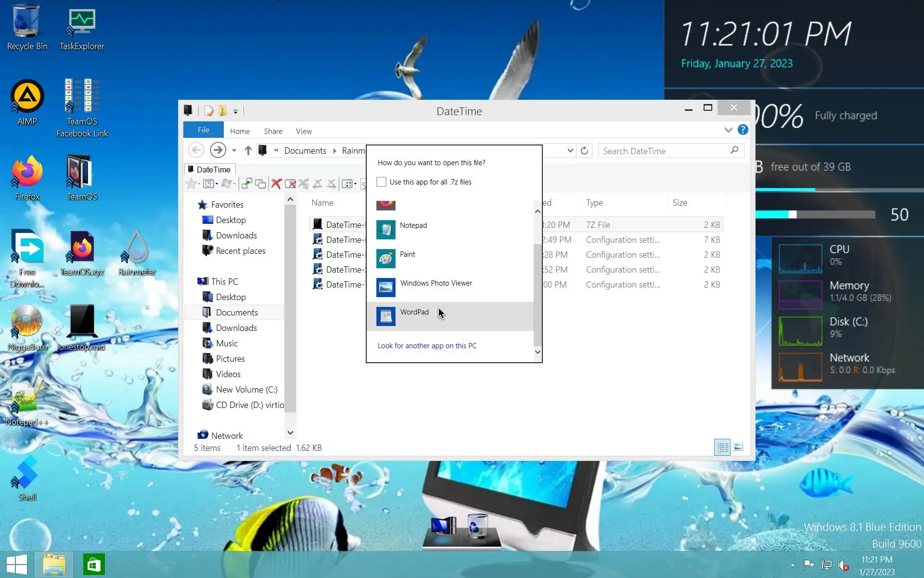This screenshot has height=578, width=924.
Task: Expand the address bar history dropdown
Action: 570,151
